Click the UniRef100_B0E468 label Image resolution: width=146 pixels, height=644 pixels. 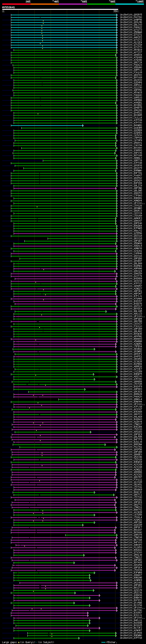(131, 412)
